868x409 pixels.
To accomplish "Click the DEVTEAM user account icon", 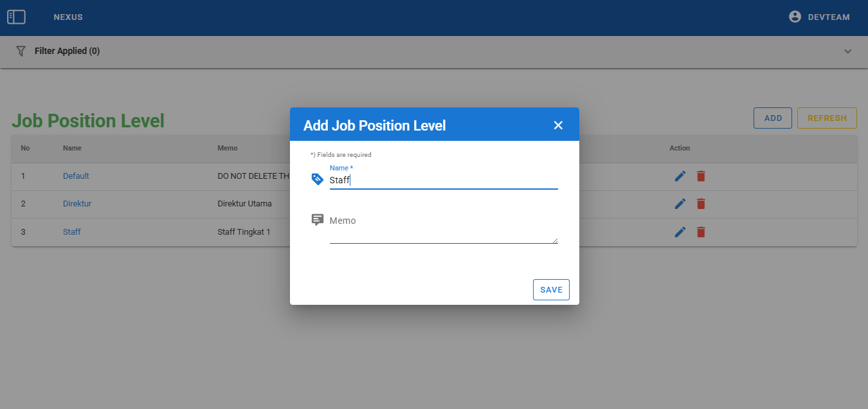I will tap(795, 17).
